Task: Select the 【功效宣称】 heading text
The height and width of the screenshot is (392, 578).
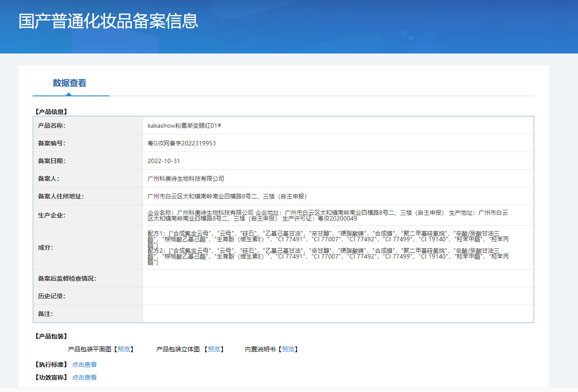Action: pyautogui.click(x=50, y=377)
